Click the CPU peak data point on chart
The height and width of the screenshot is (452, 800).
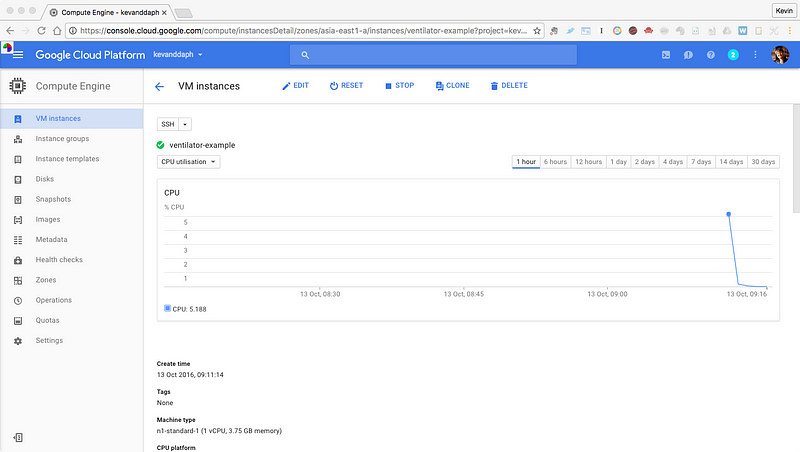pos(729,214)
